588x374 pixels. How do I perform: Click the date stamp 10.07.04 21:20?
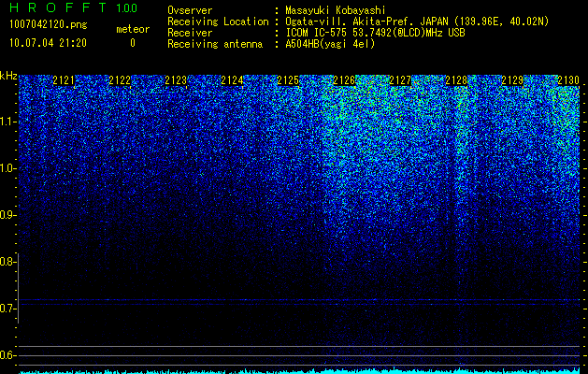point(48,43)
